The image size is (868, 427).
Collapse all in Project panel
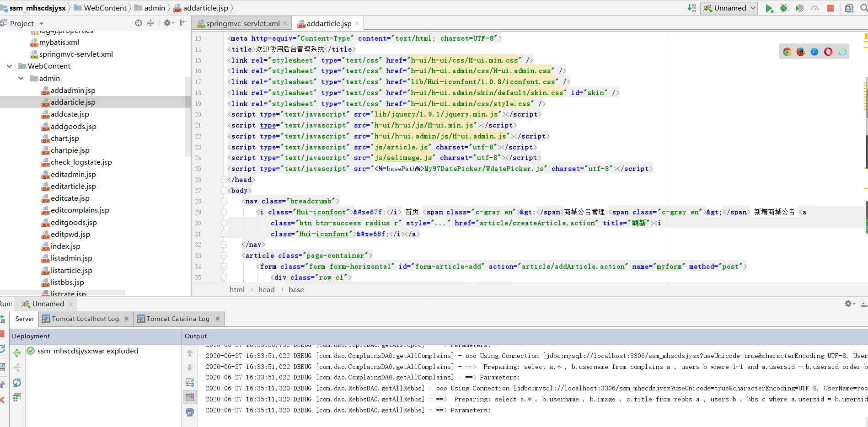pos(150,23)
